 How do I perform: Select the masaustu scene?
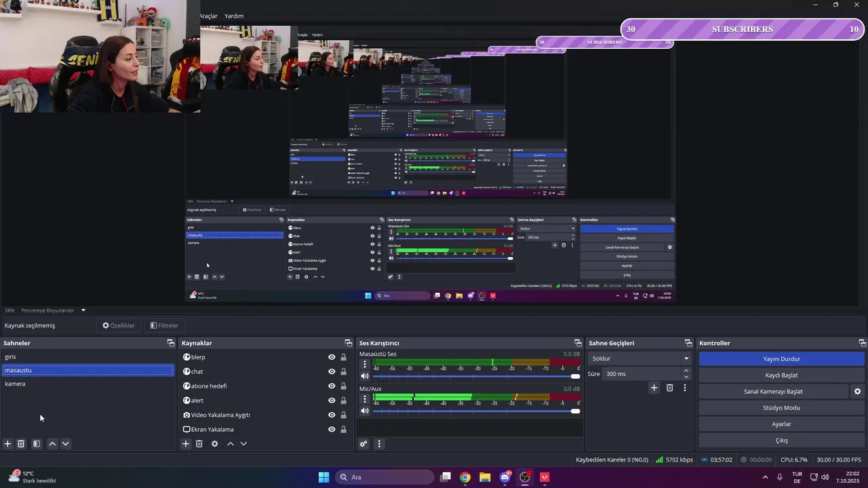pos(87,370)
